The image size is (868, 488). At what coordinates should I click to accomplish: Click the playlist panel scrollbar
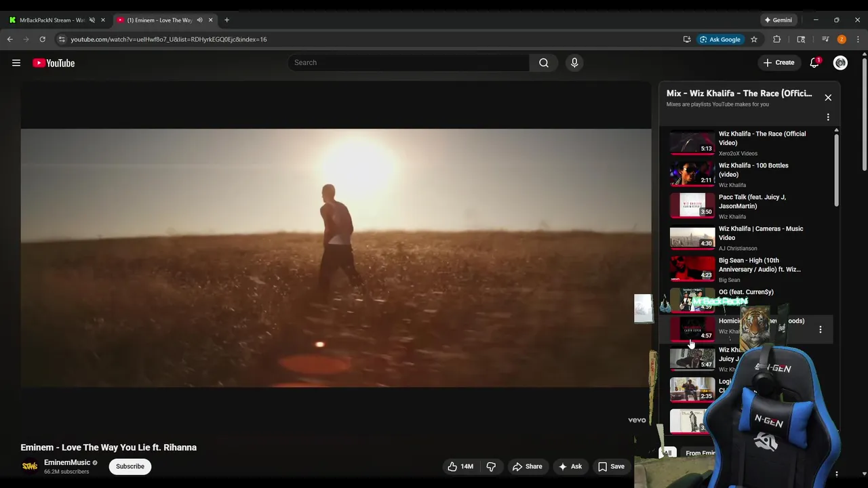coord(836,169)
